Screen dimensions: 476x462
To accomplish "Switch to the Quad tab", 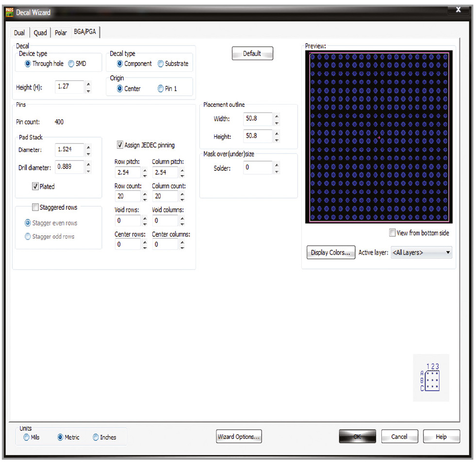I will (40, 33).
